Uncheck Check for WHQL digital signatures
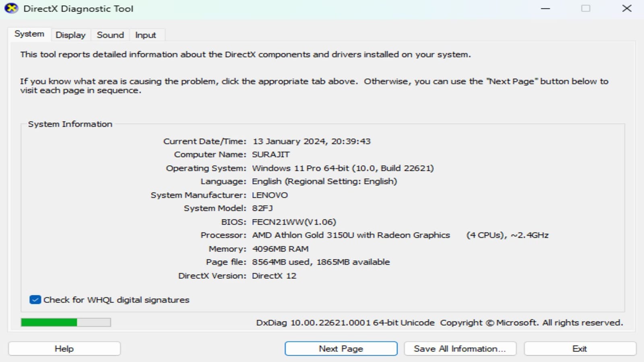This screenshot has height=362, width=644. coord(35,300)
